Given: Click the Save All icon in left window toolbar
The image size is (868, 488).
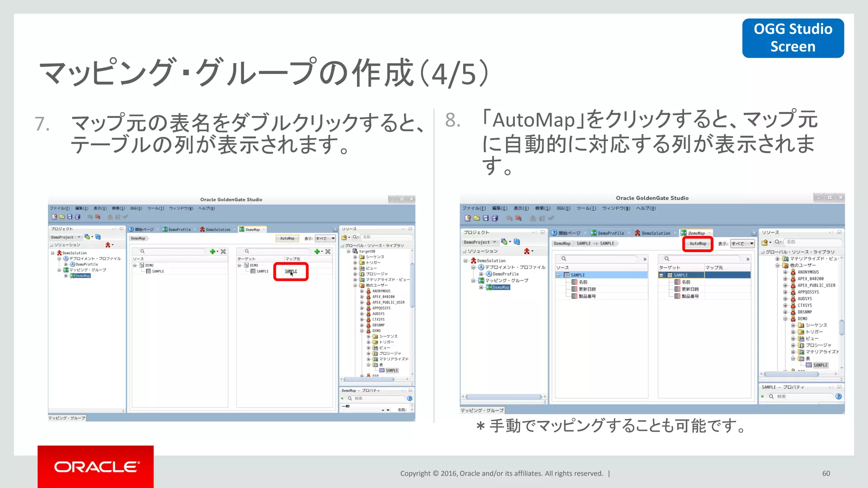Looking at the screenshot, I should coord(78,217).
